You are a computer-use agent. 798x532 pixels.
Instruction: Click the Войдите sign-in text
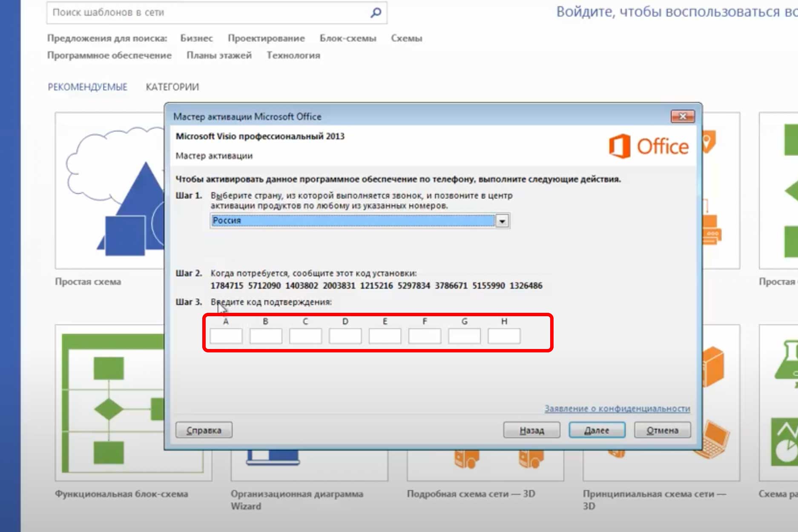(677, 11)
